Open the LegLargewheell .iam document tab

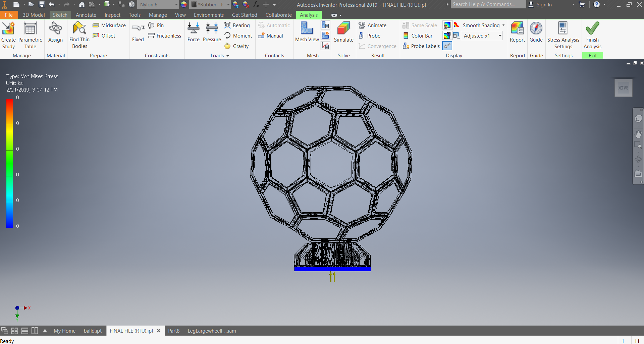(x=212, y=331)
